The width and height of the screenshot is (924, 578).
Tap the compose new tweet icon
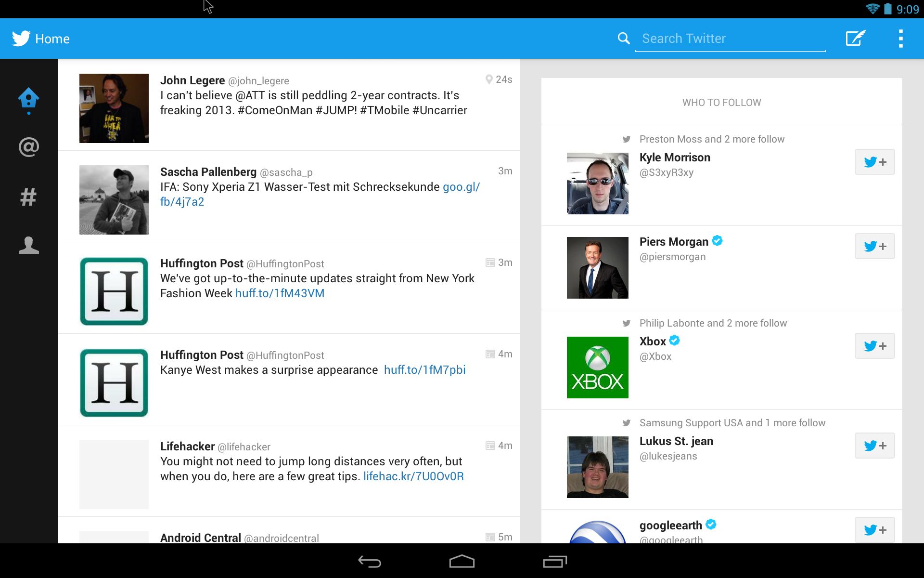855,39
